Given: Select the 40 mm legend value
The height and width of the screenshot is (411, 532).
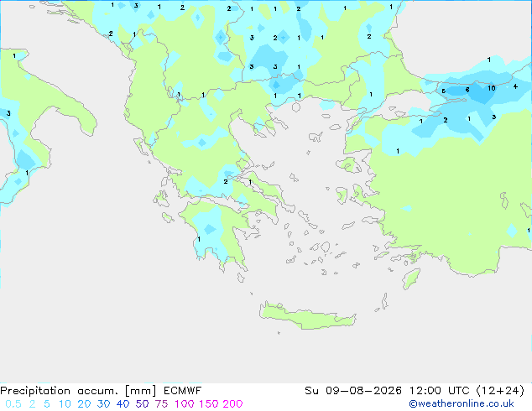Looking at the screenshot, I should click(x=123, y=404).
